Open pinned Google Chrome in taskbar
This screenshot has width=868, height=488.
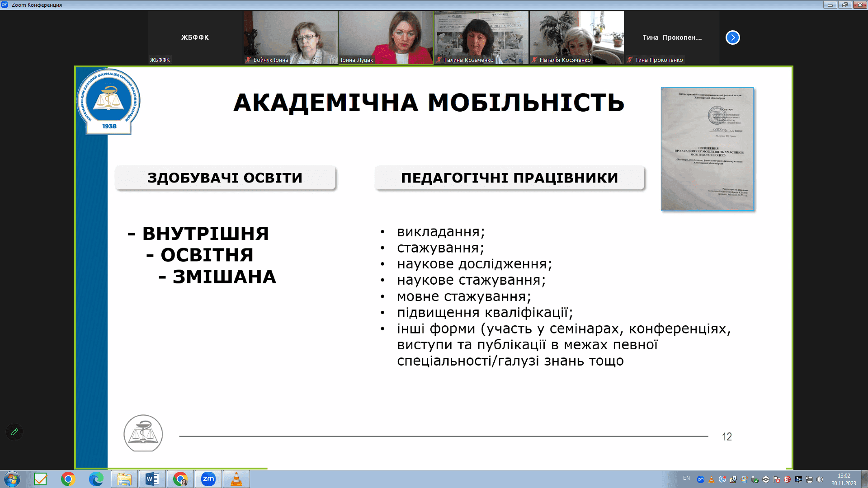coord(68,479)
